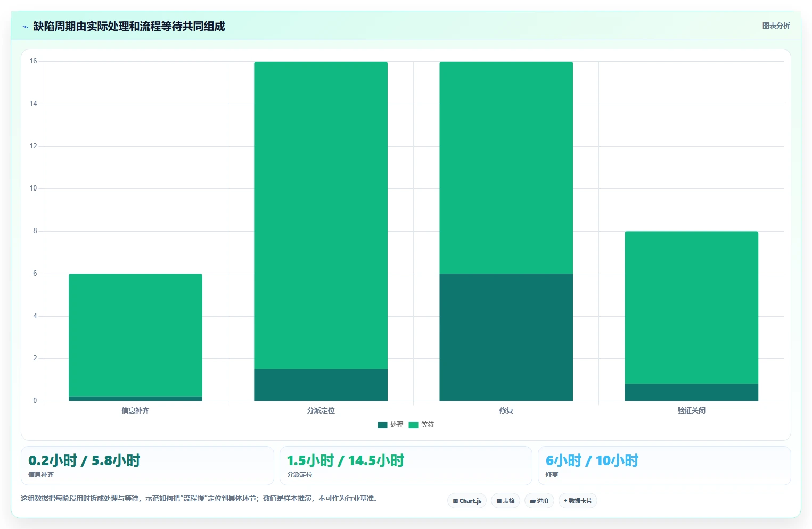Toggle the 处理 legend color box

point(382,425)
